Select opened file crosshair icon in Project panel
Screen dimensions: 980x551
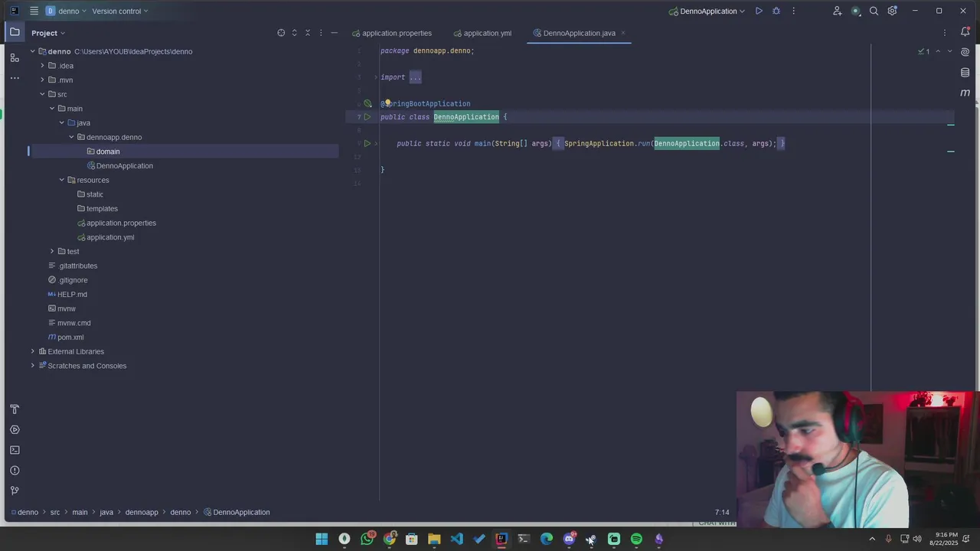coord(281,33)
